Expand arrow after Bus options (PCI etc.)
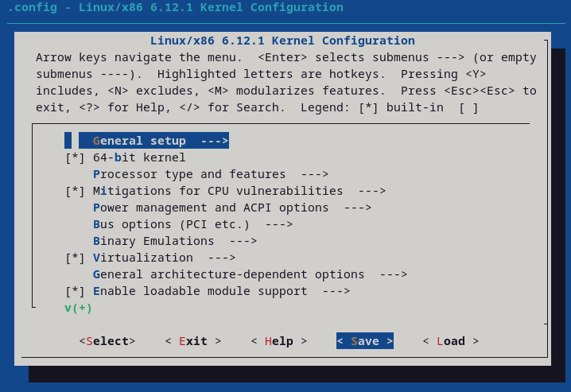Viewport: 571px width, 392px height. click(279, 224)
